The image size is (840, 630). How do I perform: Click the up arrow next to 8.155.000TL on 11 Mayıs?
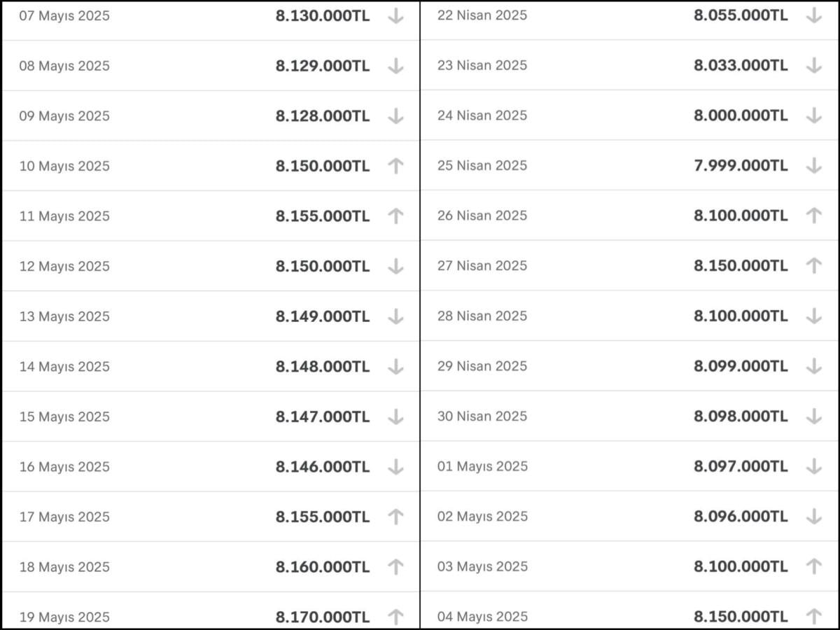(395, 216)
